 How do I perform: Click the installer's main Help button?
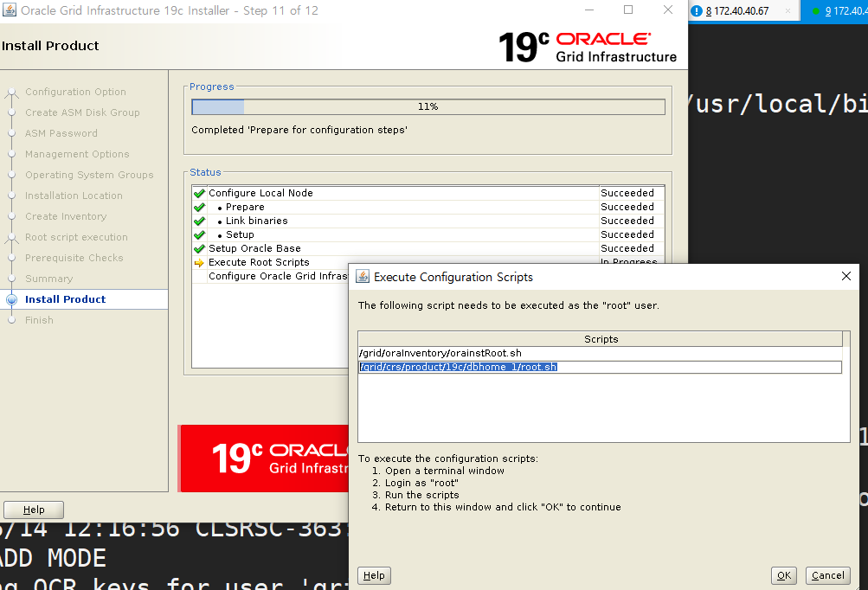pyautogui.click(x=33, y=510)
